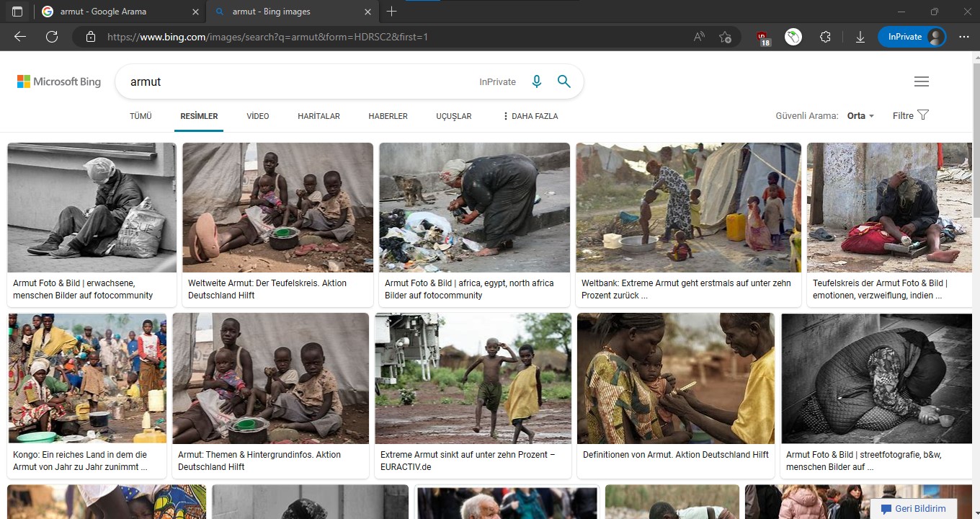
Task: Open the browser extensions puzzle icon
Action: [826, 37]
